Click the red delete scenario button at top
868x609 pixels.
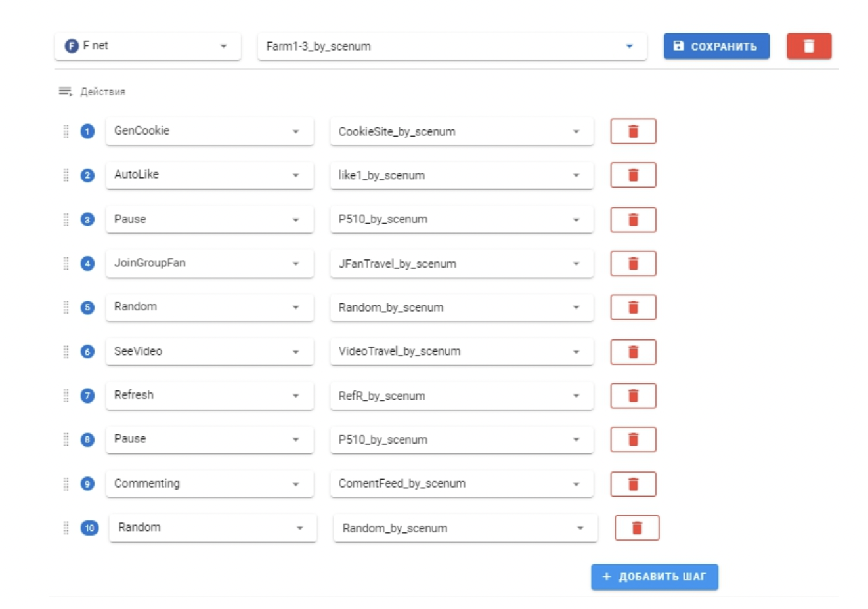click(x=809, y=46)
